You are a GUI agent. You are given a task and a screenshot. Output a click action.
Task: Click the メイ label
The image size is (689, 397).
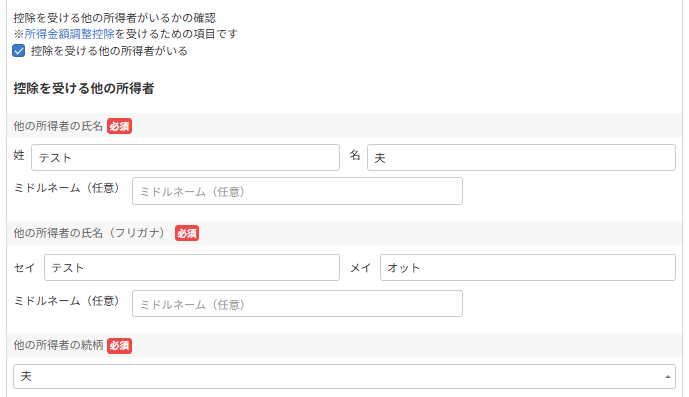pyautogui.click(x=360, y=268)
